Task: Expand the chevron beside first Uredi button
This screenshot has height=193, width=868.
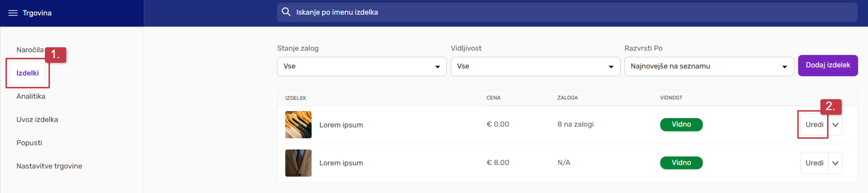Action: [x=835, y=124]
